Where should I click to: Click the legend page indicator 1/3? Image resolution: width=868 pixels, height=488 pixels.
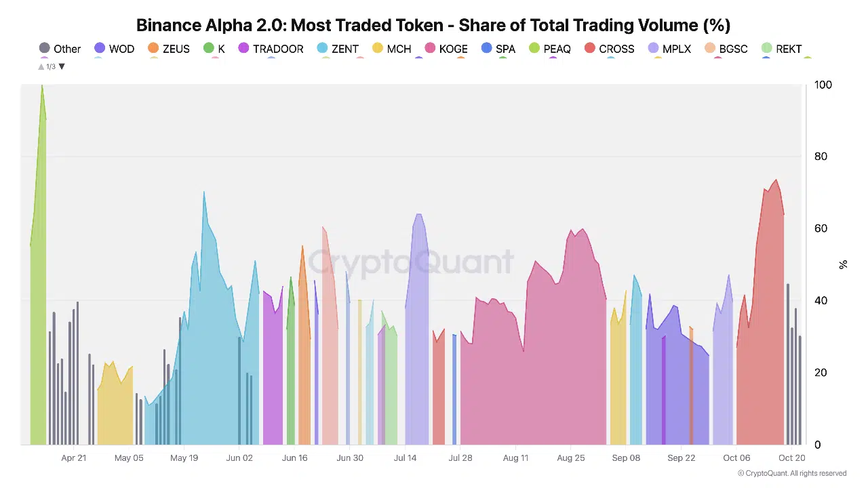pyautogui.click(x=51, y=66)
